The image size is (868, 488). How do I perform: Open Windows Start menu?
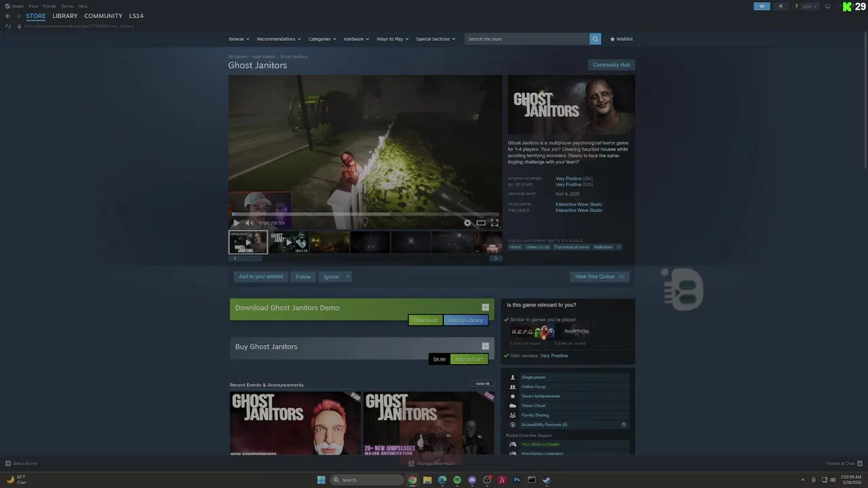[x=321, y=480]
